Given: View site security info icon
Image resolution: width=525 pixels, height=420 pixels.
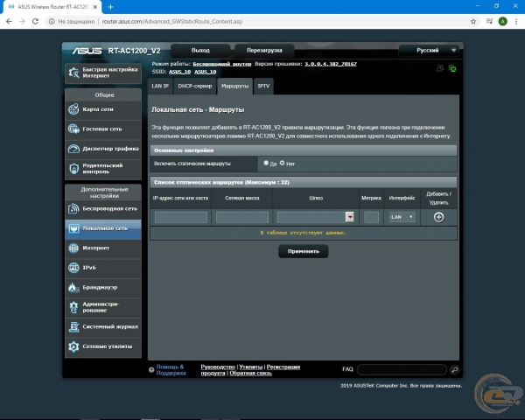Looking at the screenshot, I should 52,21.
